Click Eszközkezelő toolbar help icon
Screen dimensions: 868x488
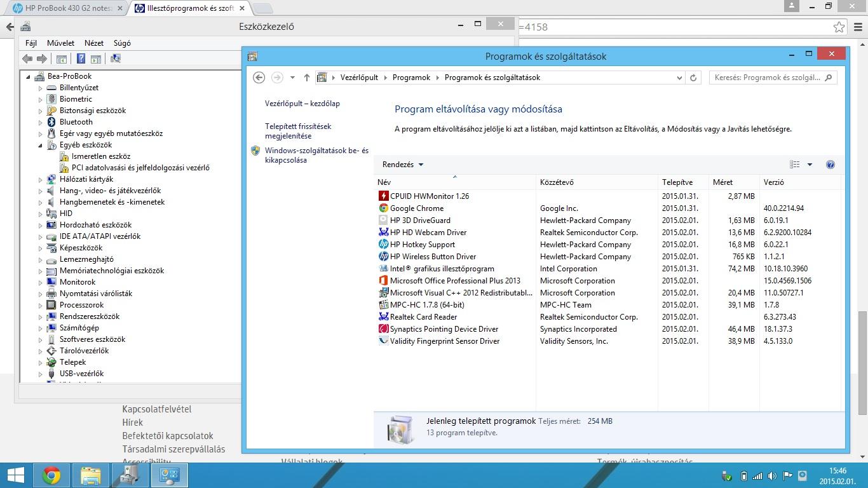[x=81, y=58]
